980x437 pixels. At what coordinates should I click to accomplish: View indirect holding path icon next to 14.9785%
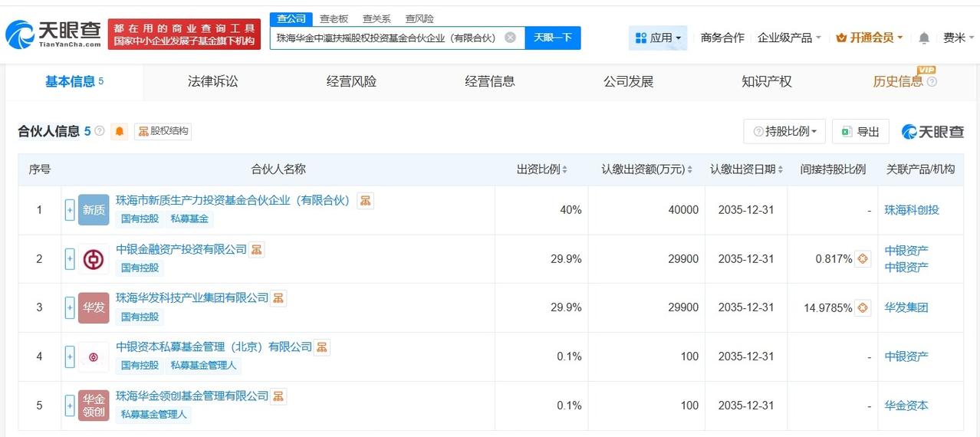(863, 307)
